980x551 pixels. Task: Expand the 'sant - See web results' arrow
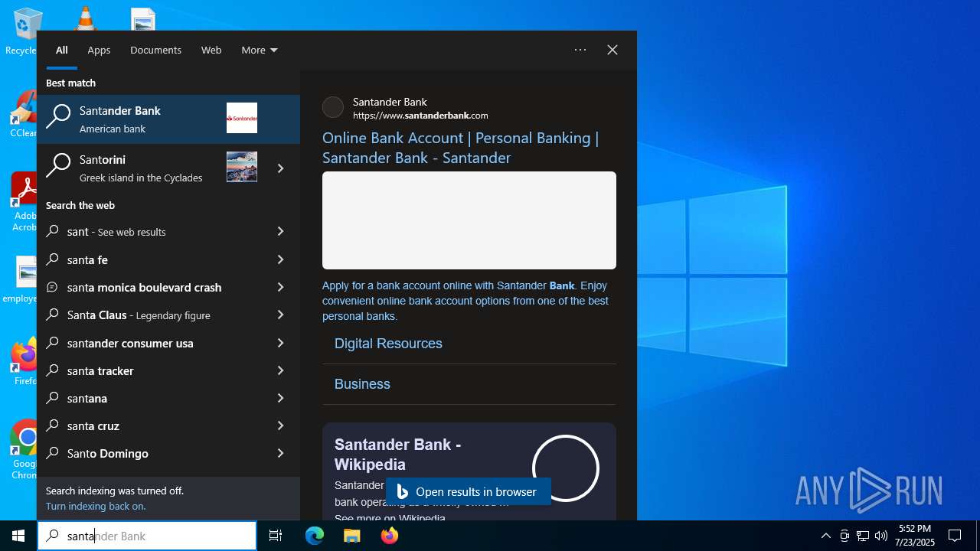(x=281, y=231)
